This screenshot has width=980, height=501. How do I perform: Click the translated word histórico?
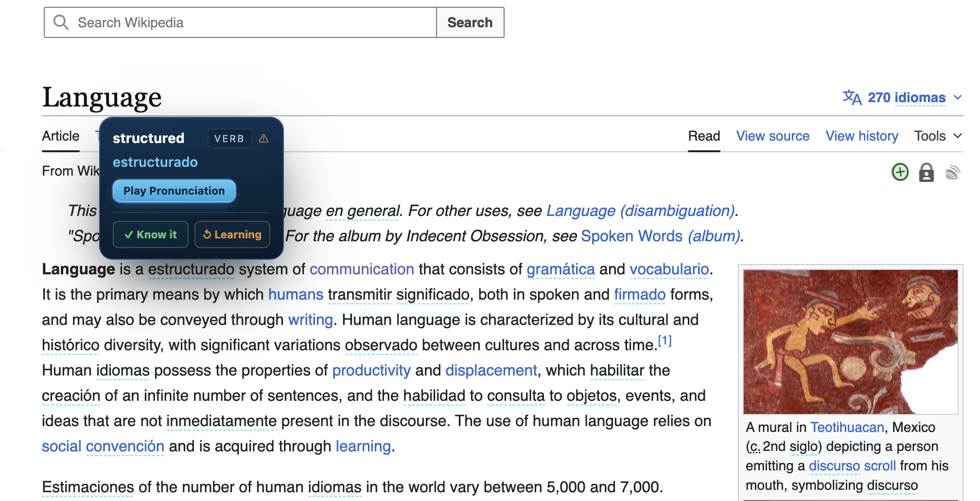pos(70,345)
